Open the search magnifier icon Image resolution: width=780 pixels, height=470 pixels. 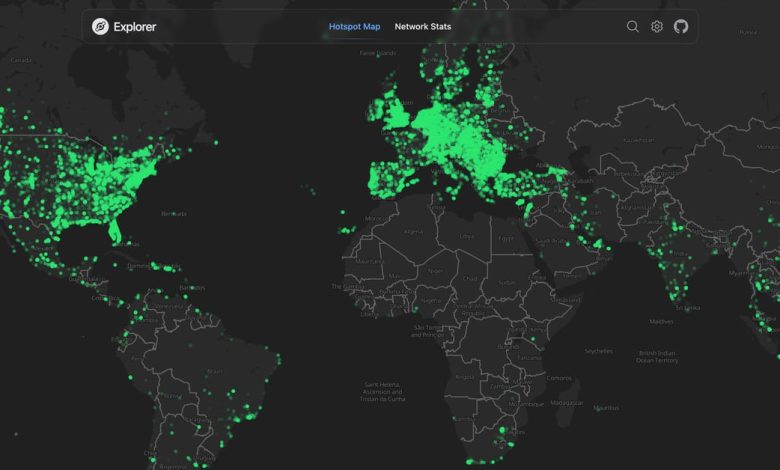(x=633, y=27)
